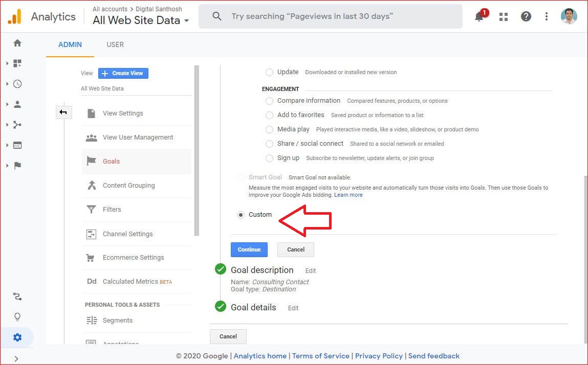This screenshot has height=365, width=588.
Task: Open Discover lightbulb icon in sidebar
Action: click(17, 317)
